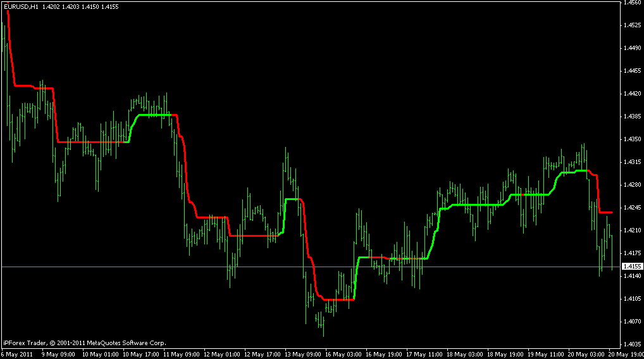This screenshot has height=359, width=644.
Task: Click the 9 May 09:00 time label
Action: click(x=58, y=355)
